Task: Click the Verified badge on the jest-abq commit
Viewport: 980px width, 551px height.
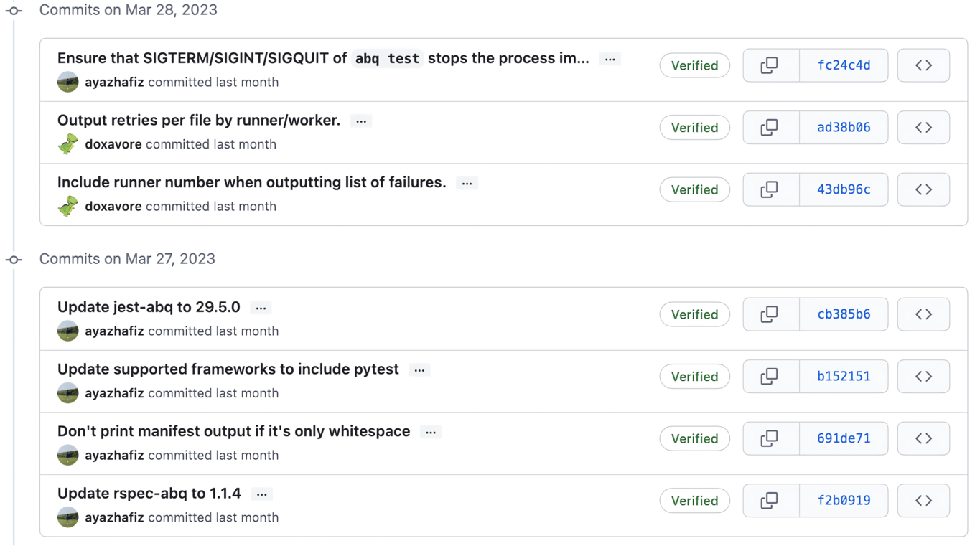Action: click(694, 314)
